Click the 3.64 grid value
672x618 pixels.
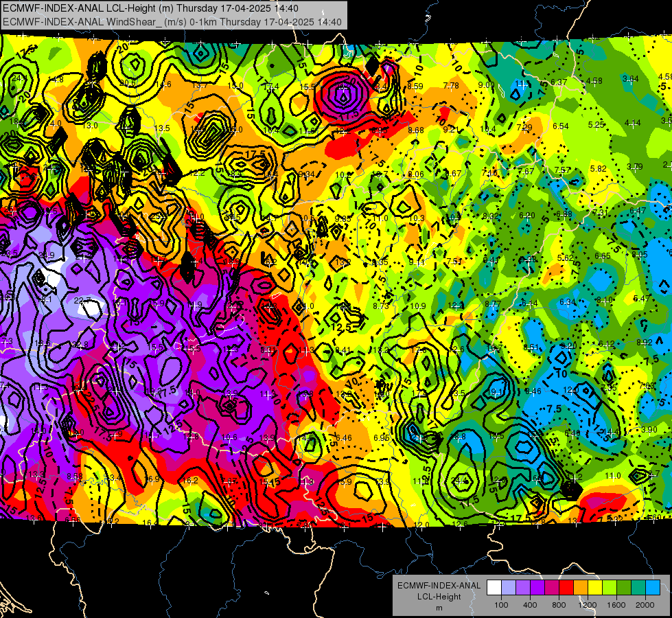coord(630,79)
